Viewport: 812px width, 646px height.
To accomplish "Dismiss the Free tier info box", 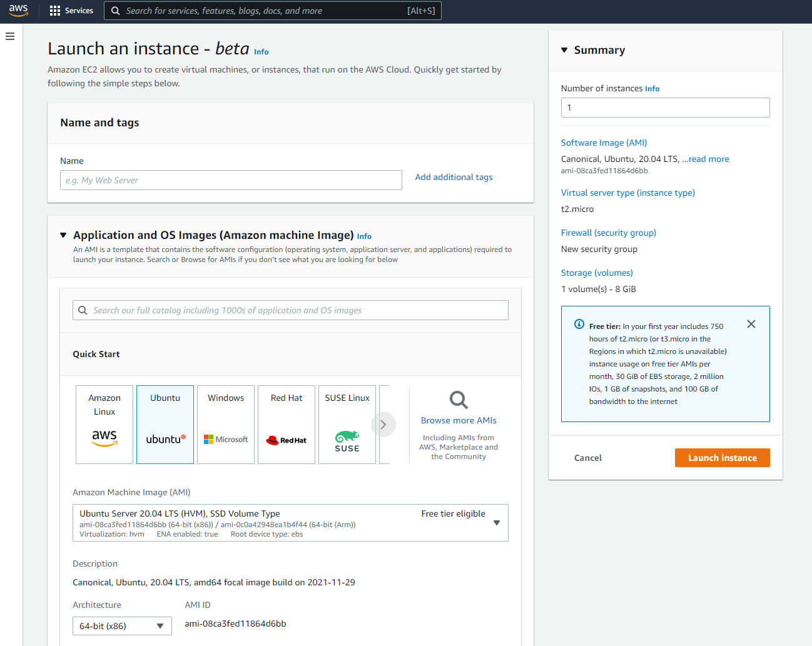I will pos(751,324).
